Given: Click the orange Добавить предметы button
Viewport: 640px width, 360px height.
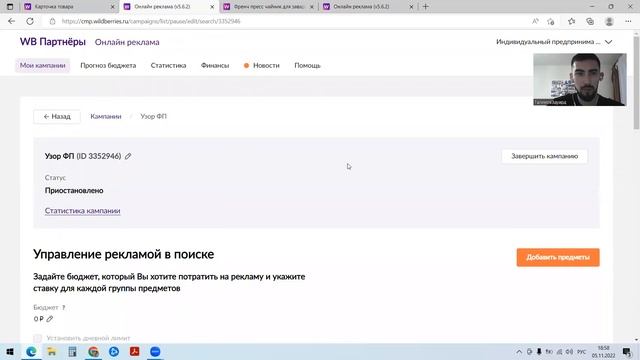Looking at the screenshot, I should [x=558, y=257].
